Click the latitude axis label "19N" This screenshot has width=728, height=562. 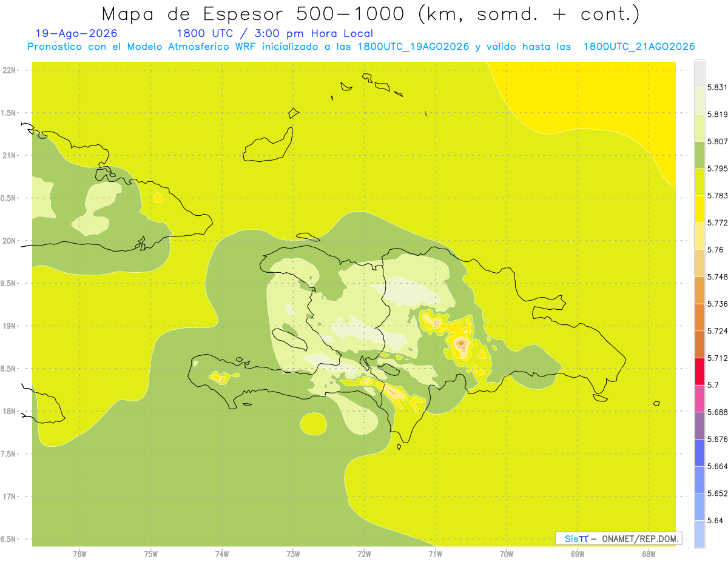click(8, 326)
